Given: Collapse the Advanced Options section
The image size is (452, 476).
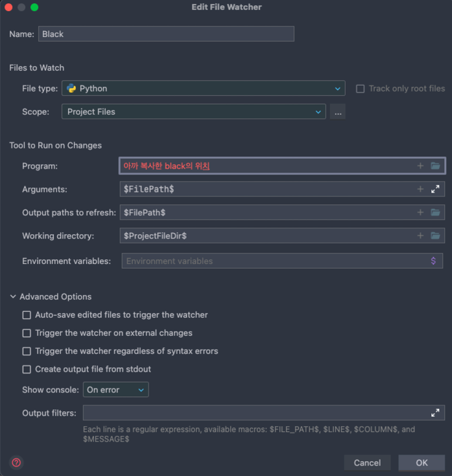Looking at the screenshot, I should pyautogui.click(x=14, y=297).
